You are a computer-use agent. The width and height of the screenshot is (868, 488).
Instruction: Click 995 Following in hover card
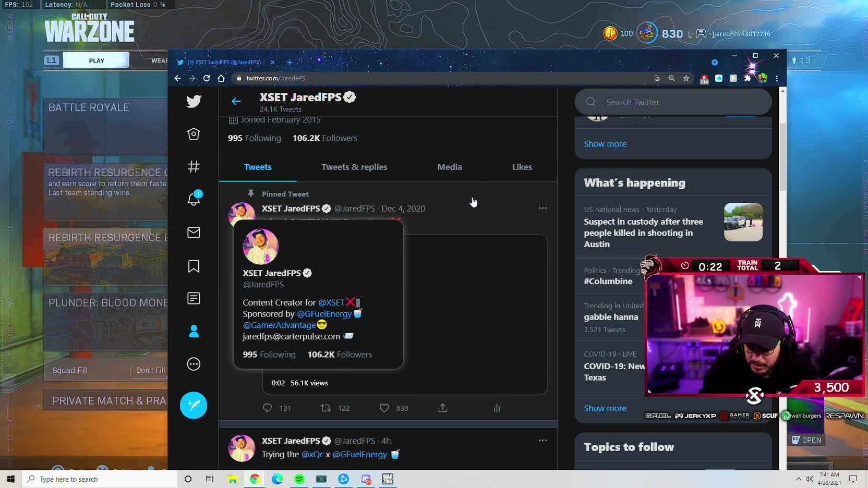pyautogui.click(x=269, y=355)
